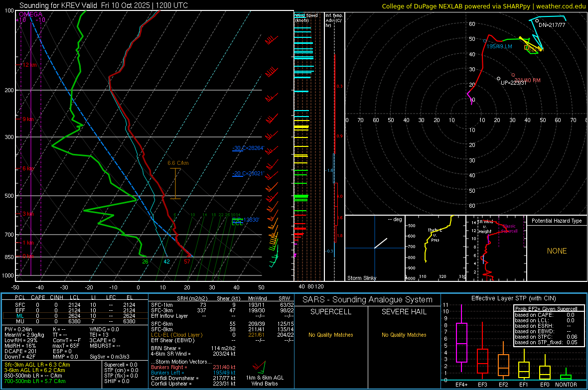The width and height of the screenshot is (588, 390).
Task: Click the 'Storm Slinky' inset label
Action: pyautogui.click(x=361, y=278)
